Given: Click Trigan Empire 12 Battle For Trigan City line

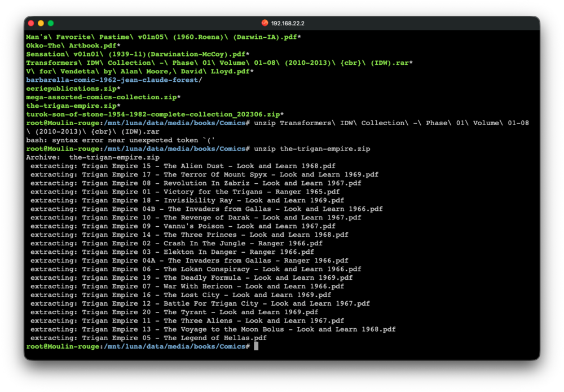Looking at the screenshot, I should click(x=200, y=303).
